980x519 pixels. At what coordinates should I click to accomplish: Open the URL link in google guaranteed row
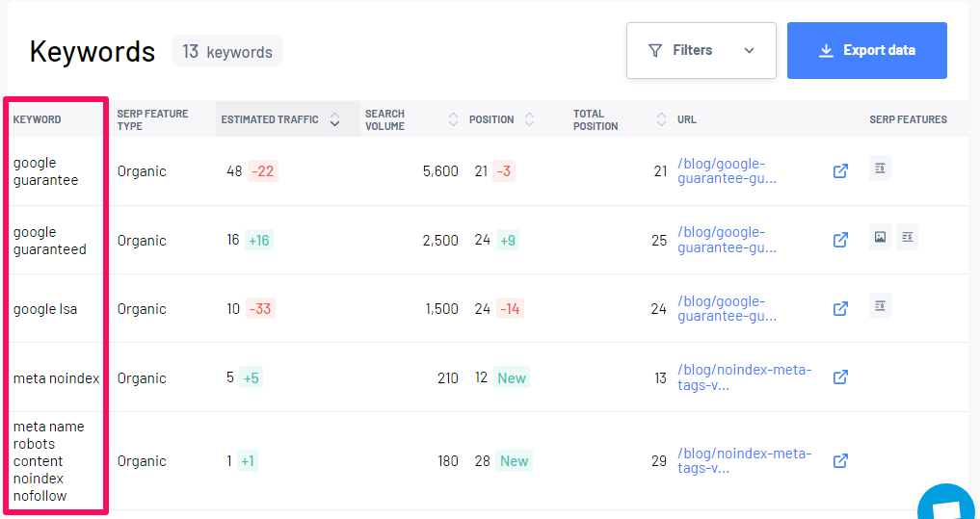(x=727, y=240)
